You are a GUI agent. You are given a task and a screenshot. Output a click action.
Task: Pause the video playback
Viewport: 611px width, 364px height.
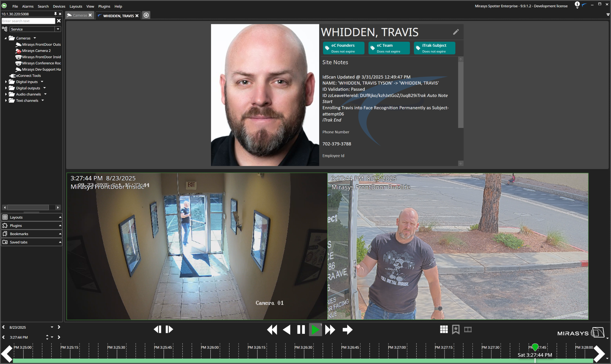(x=301, y=330)
